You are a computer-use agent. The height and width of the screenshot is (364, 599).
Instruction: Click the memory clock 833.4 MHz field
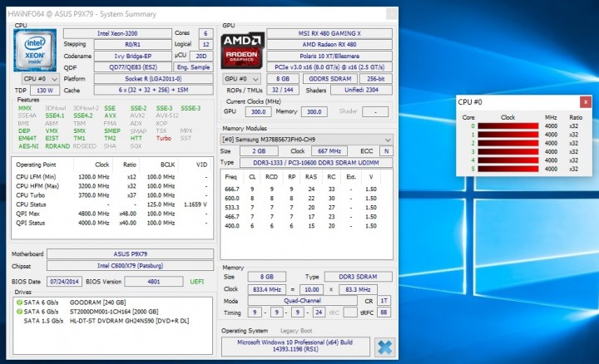click(x=267, y=289)
